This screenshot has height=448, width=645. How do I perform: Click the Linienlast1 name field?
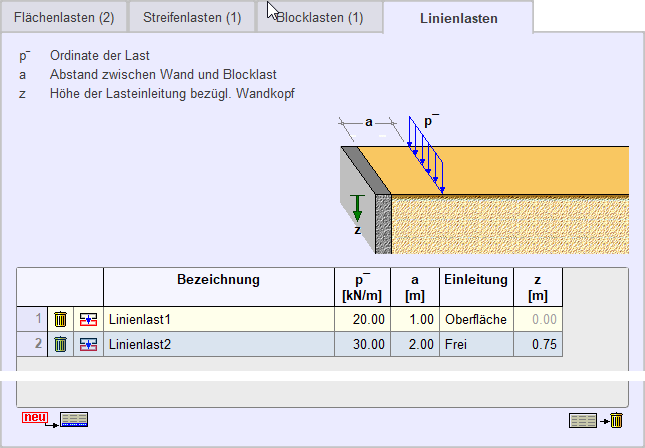pyautogui.click(x=218, y=319)
